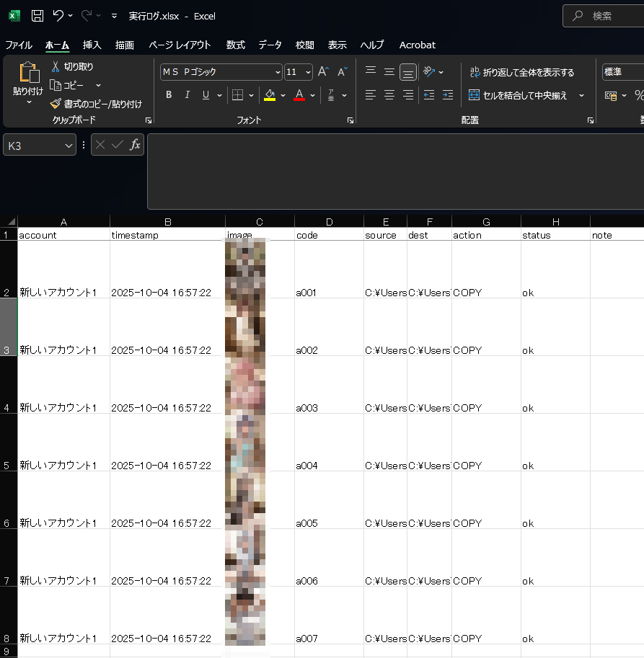Toggle Italic formatting
Viewport: 644px width, 658px height.
click(188, 95)
